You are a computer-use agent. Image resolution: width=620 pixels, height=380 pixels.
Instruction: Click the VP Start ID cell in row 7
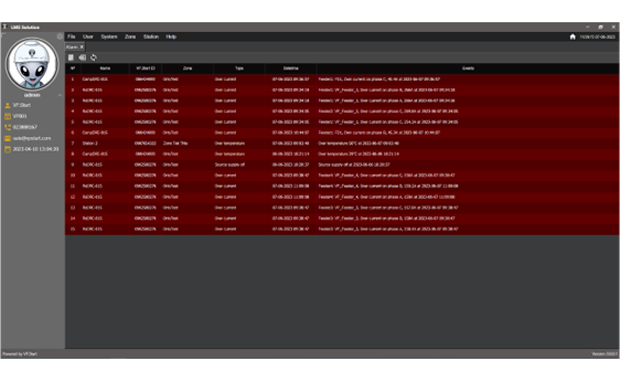pyautogui.click(x=146, y=143)
